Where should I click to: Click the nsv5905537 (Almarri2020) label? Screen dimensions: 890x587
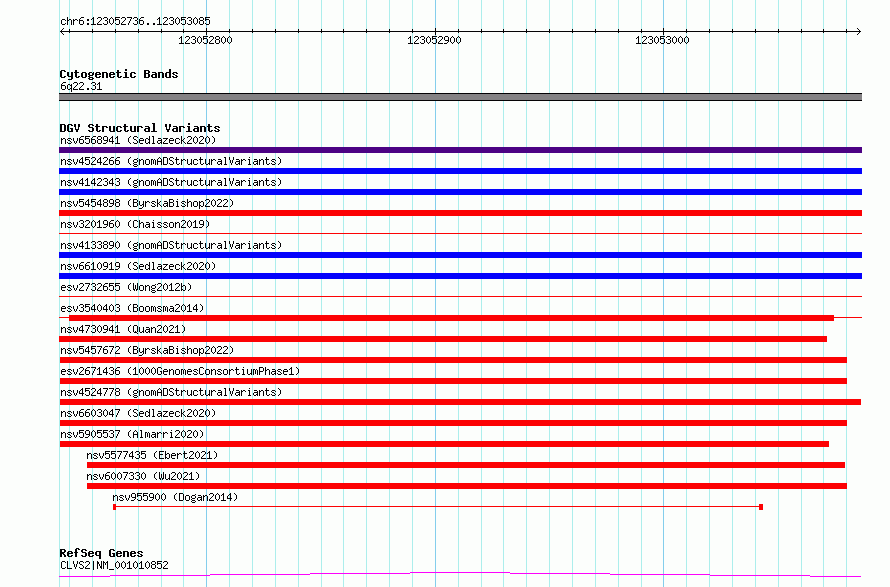tap(132, 434)
